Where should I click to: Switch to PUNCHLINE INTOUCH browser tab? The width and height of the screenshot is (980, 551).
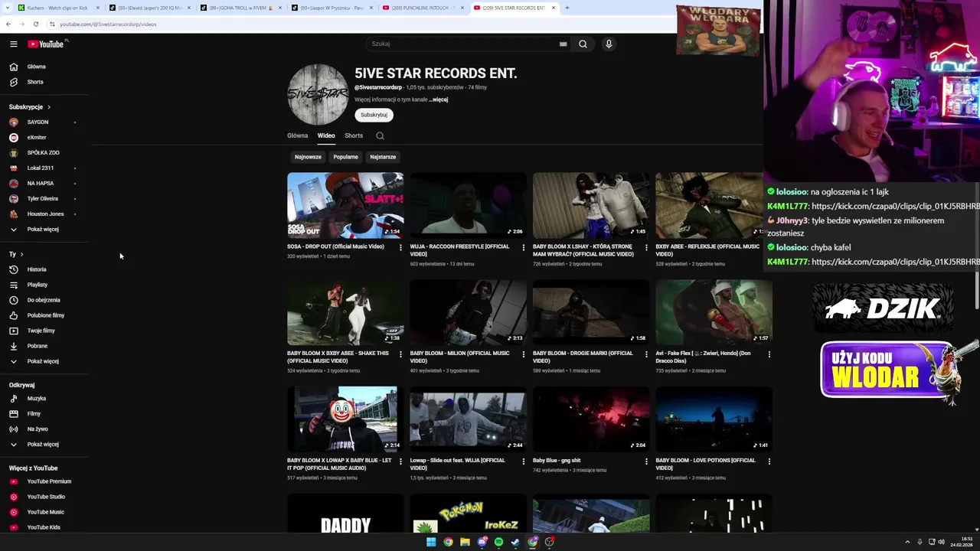point(422,8)
